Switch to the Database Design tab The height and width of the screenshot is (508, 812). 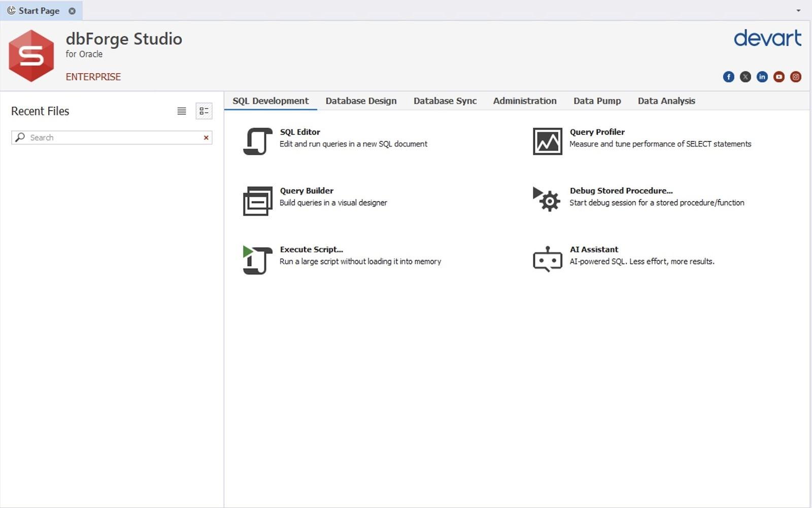pos(361,101)
